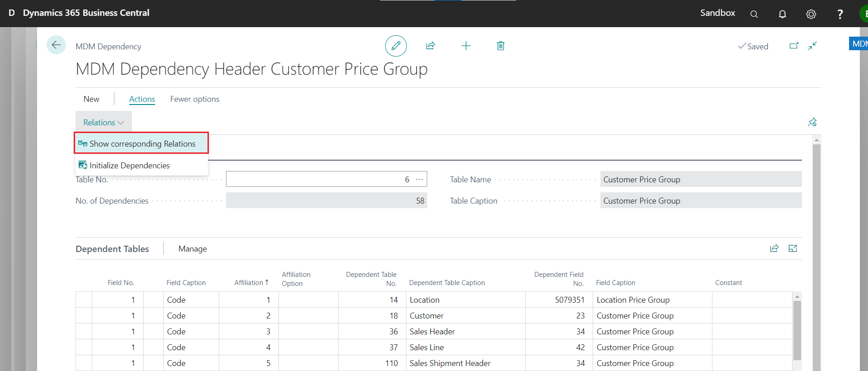Image resolution: width=868 pixels, height=371 pixels.
Task: Click Constant column header
Action: pyautogui.click(x=728, y=282)
